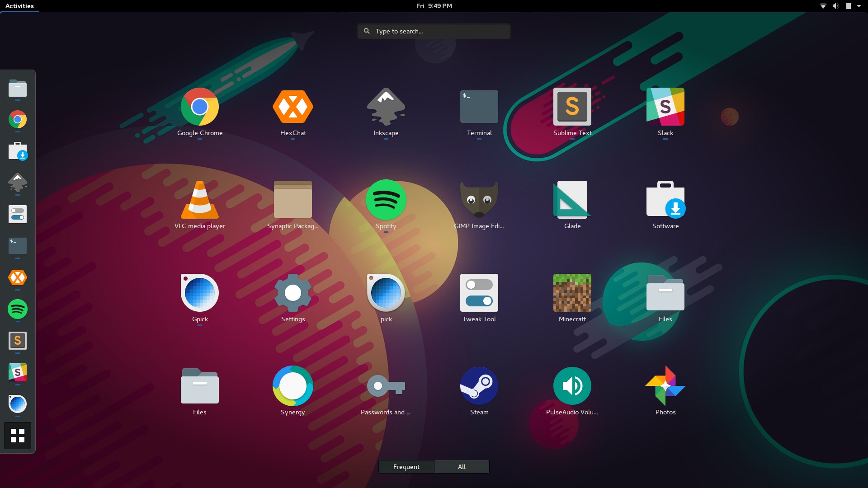Switch to the All tab
868x488 pixels.
[x=462, y=467]
